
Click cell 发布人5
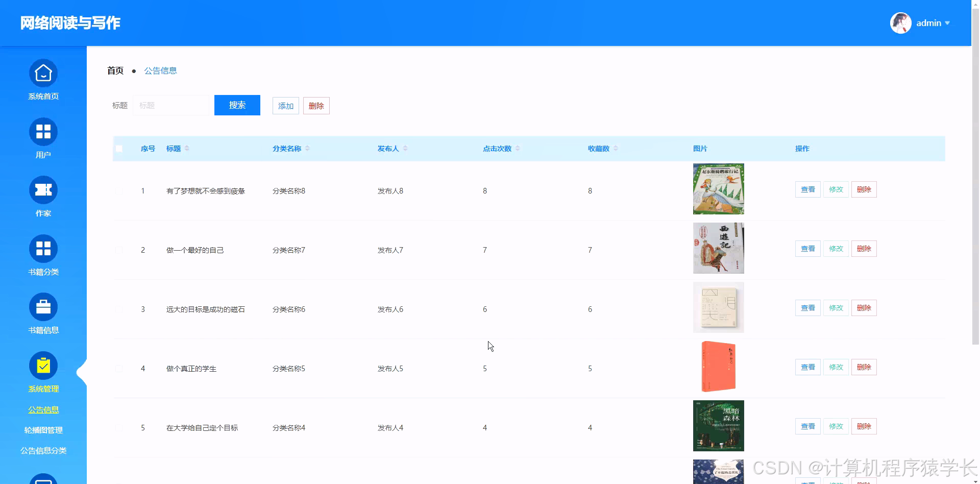tap(390, 369)
